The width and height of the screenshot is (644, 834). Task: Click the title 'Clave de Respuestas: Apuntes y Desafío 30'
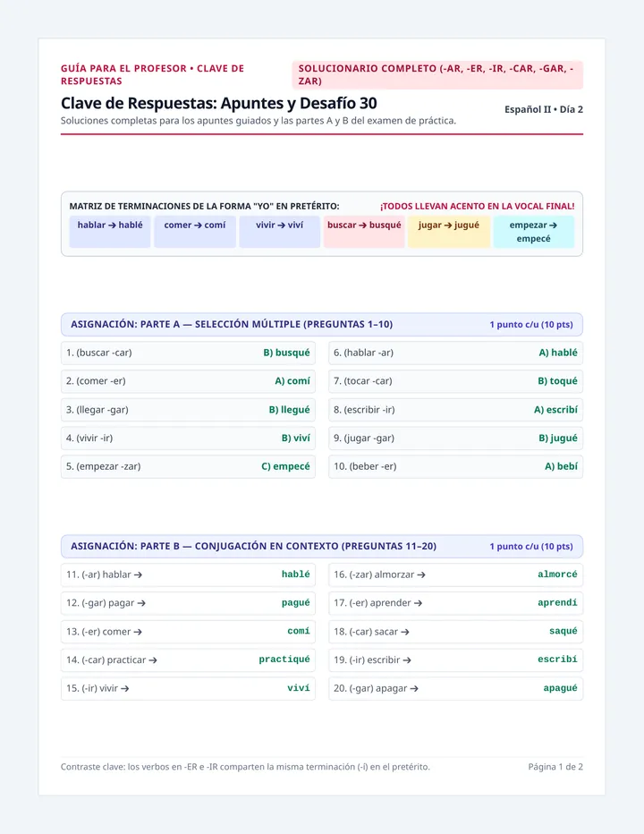tap(218, 103)
